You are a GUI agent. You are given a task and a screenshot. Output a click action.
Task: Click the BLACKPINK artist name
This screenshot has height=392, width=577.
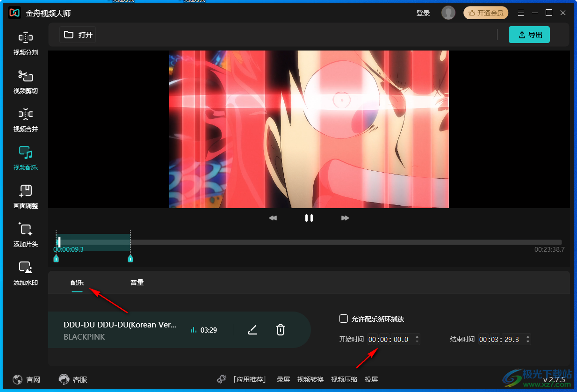[x=84, y=337]
